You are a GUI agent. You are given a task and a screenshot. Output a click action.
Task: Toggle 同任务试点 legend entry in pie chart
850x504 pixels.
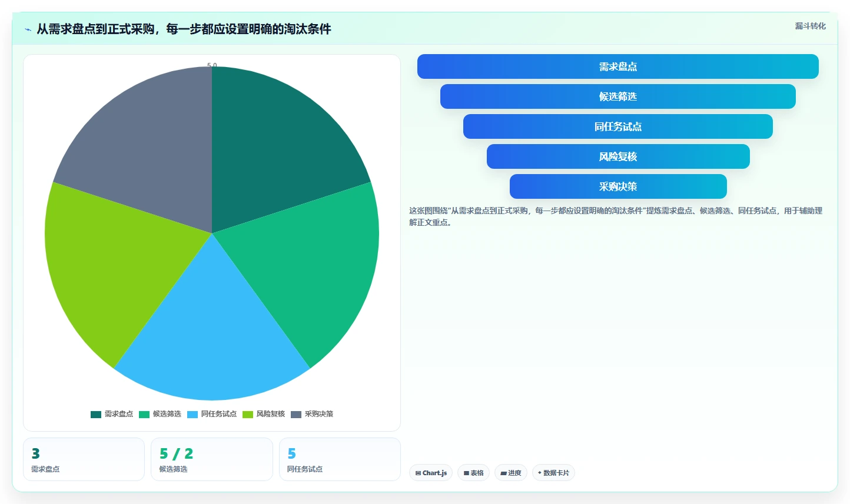coord(212,414)
